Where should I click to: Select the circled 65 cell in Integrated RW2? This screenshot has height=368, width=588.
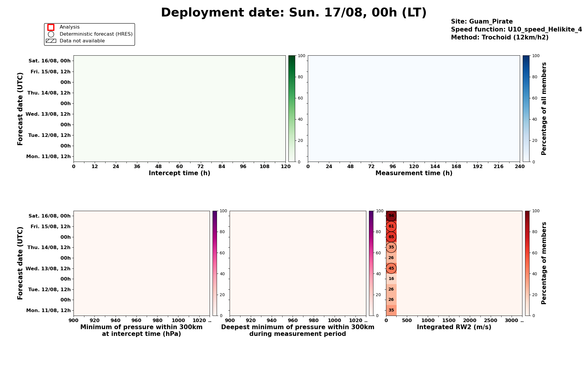(391, 237)
